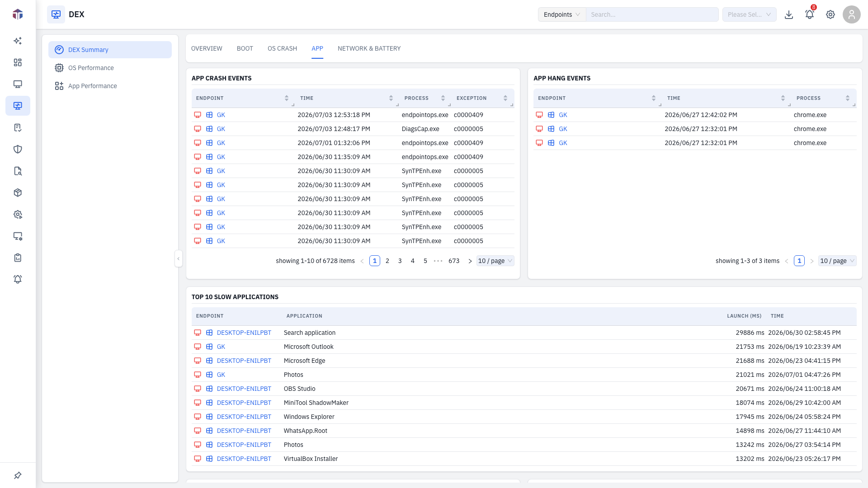Go to page 673 of crash events

[x=454, y=261]
